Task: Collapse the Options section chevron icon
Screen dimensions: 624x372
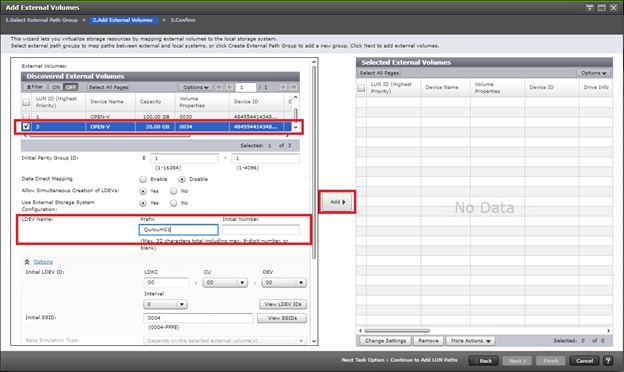Action: click(x=27, y=262)
